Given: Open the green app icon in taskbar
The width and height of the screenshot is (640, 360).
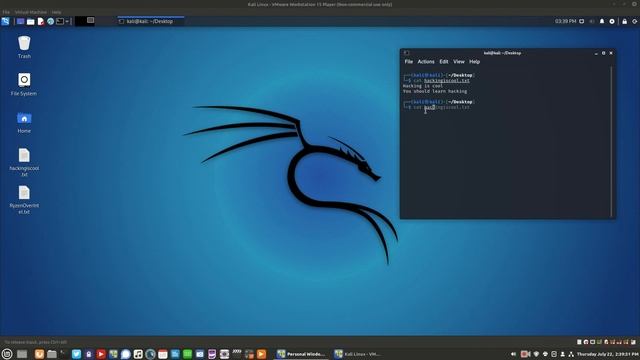Looking at the screenshot, I should click(x=187, y=354).
